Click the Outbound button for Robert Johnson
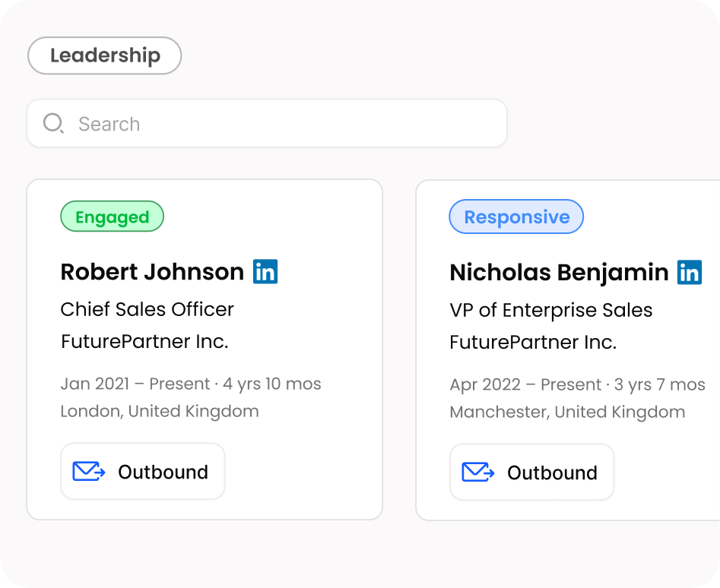720x588 pixels. pyautogui.click(x=142, y=471)
